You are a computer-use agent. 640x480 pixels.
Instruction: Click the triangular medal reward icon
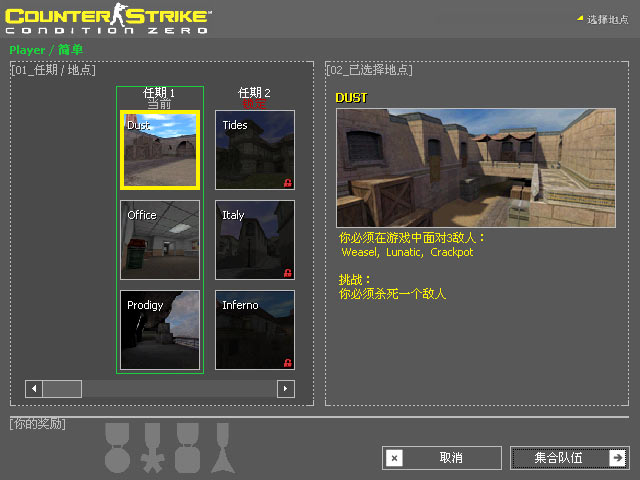coord(223,448)
